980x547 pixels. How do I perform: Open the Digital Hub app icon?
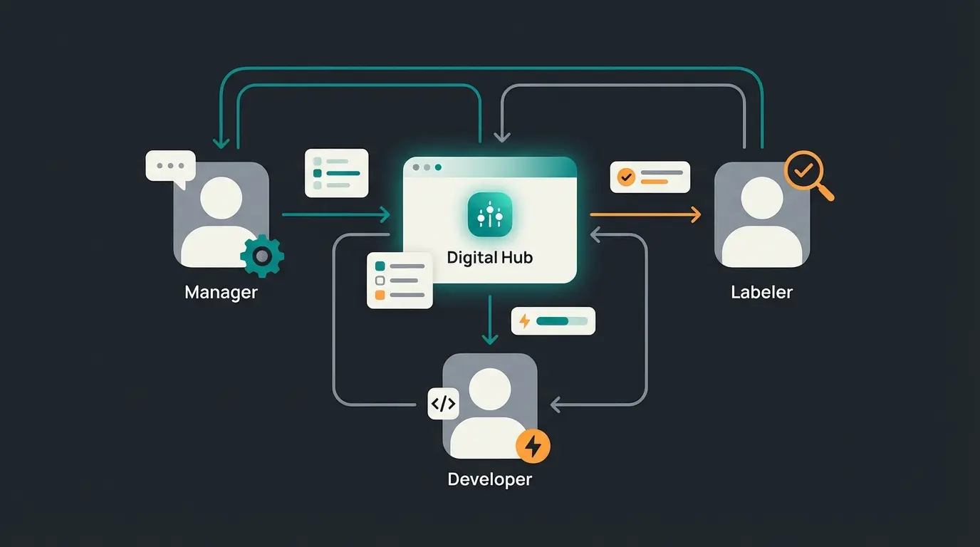point(489,214)
